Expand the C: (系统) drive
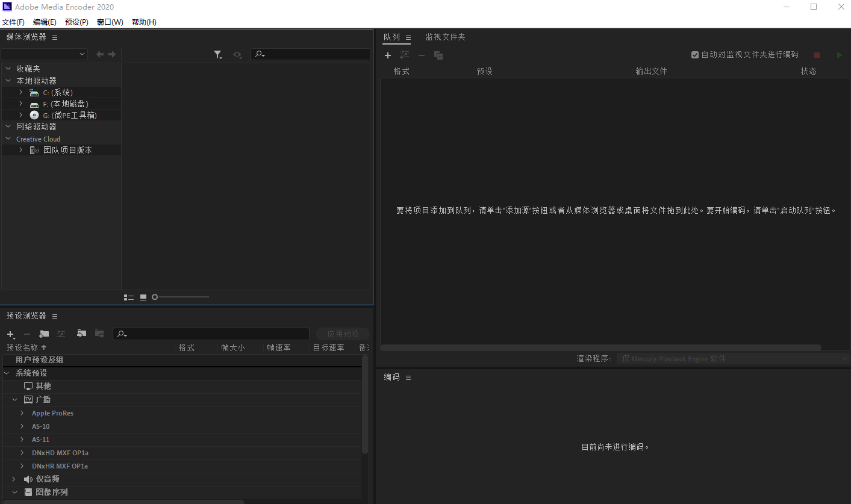 20,92
